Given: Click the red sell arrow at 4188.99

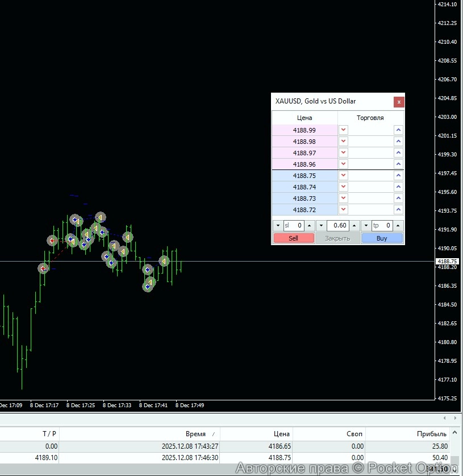Looking at the screenshot, I should coord(343,130).
